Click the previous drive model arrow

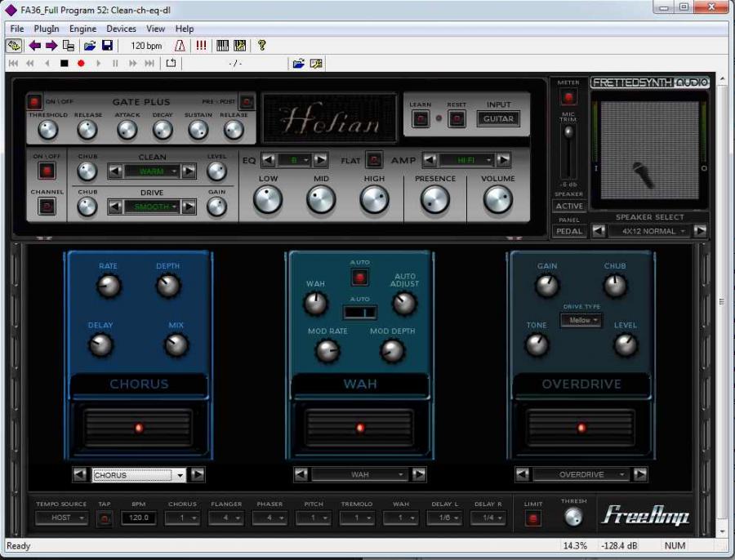coord(115,207)
